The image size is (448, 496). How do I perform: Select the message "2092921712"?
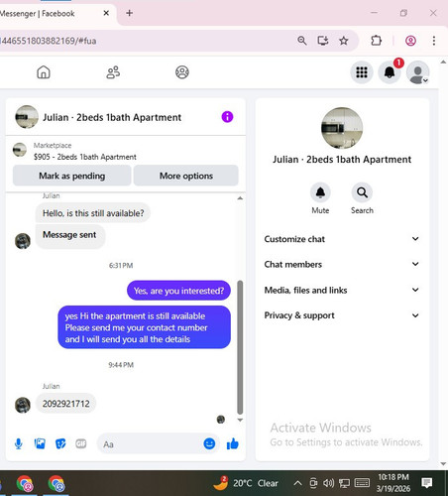click(x=65, y=404)
